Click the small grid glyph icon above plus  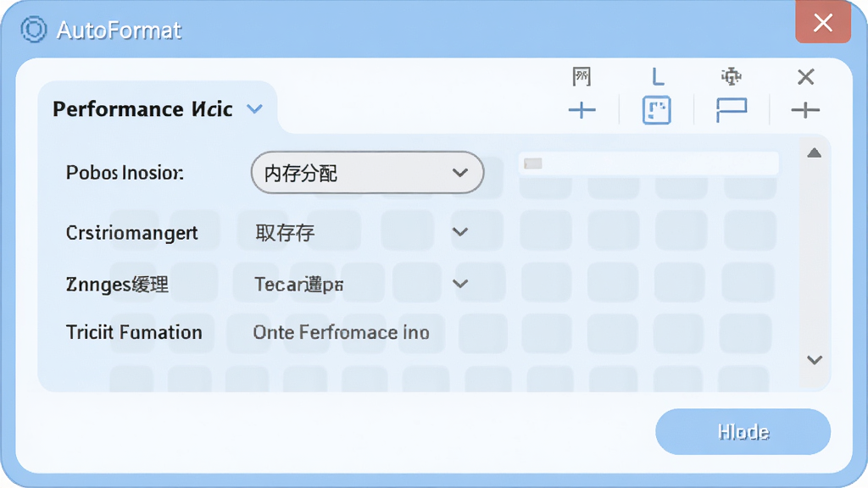click(581, 76)
